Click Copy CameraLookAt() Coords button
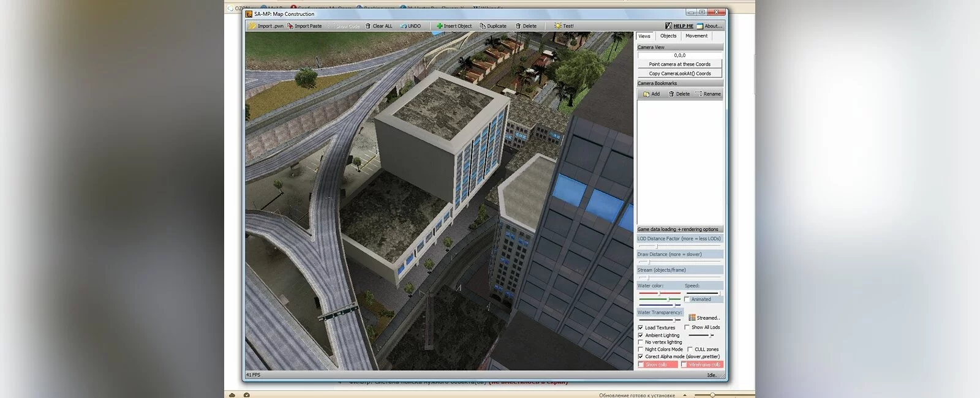This screenshot has height=398, width=980. 680,73
